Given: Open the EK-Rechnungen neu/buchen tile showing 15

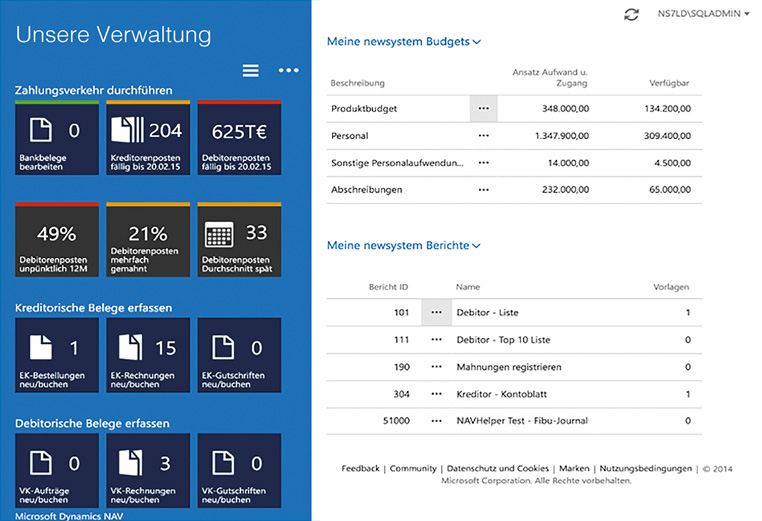Looking at the screenshot, I should tap(148, 354).
